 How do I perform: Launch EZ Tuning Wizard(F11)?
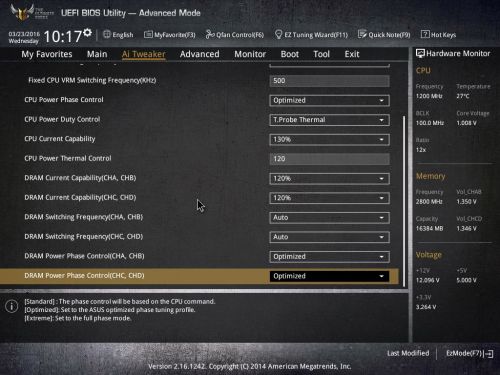coord(316,35)
